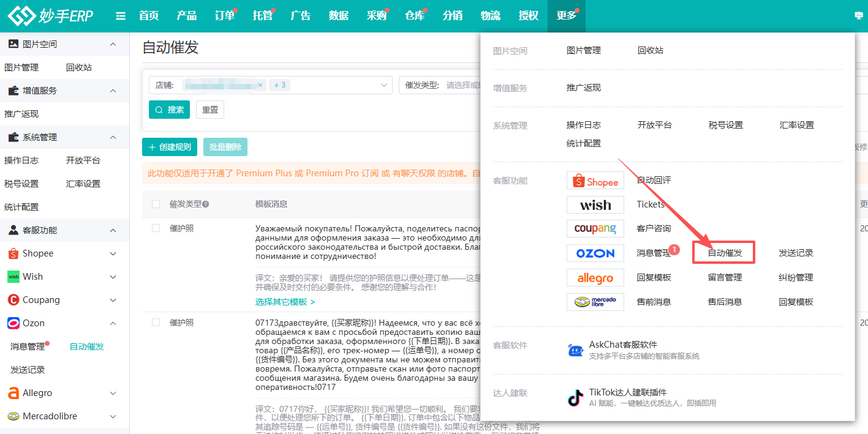The height and width of the screenshot is (434, 868).
Task: Check the first 催护照 row checkbox
Action: (156, 228)
